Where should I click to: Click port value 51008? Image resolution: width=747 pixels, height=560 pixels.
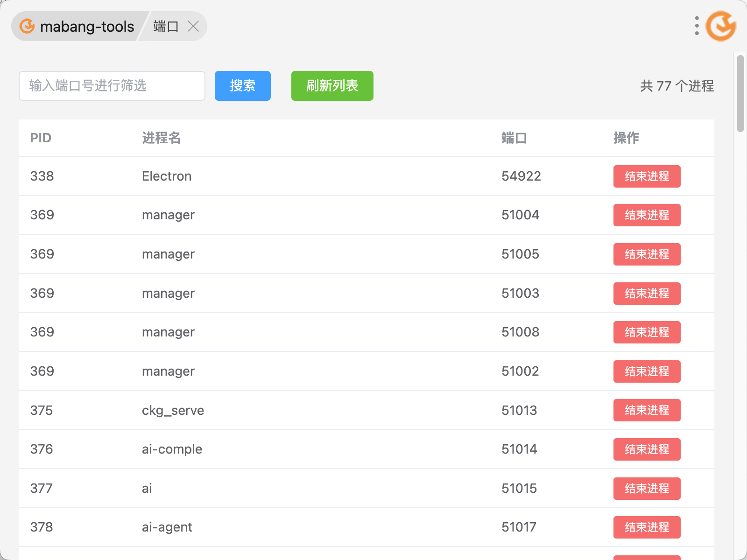521,332
